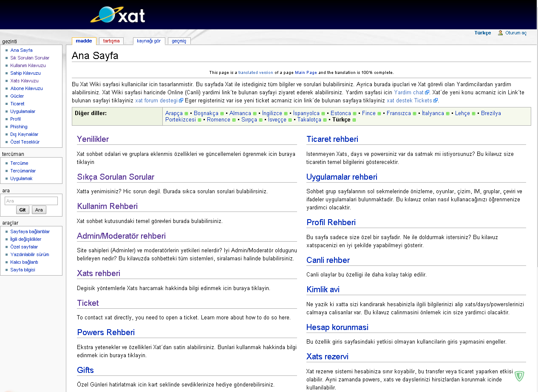The height and width of the screenshot is (392, 538).
Task: Click the green plus icon after Arapça
Action: click(x=186, y=114)
